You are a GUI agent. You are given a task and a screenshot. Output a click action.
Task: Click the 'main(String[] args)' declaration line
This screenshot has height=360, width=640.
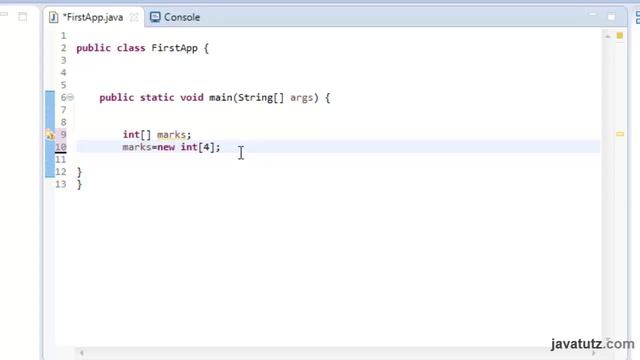click(x=215, y=98)
